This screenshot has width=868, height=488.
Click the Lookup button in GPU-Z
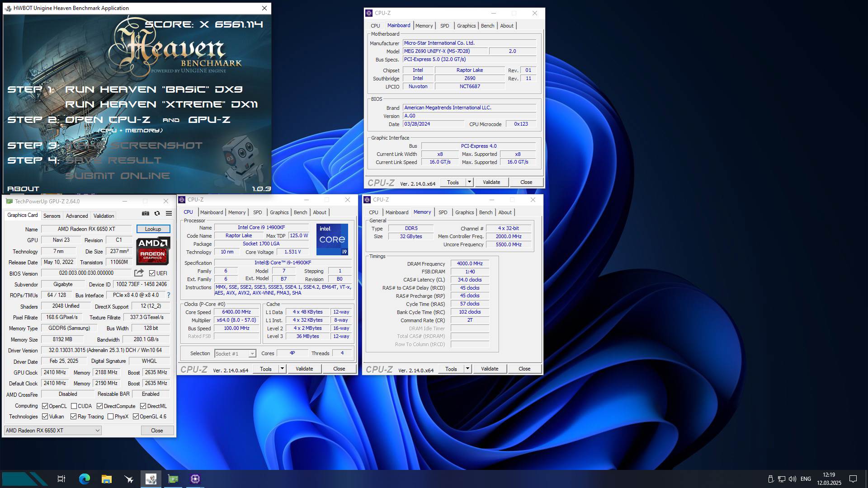(153, 229)
